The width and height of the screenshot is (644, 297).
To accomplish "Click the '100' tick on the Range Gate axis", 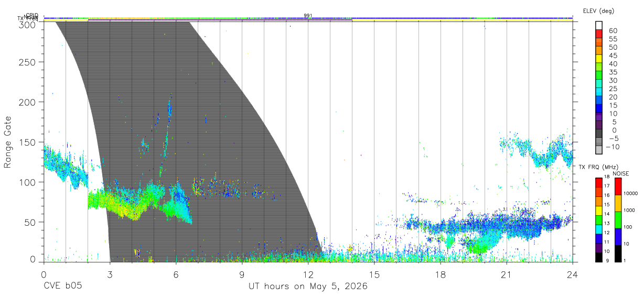I will pyautogui.click(x=27, y=182).
